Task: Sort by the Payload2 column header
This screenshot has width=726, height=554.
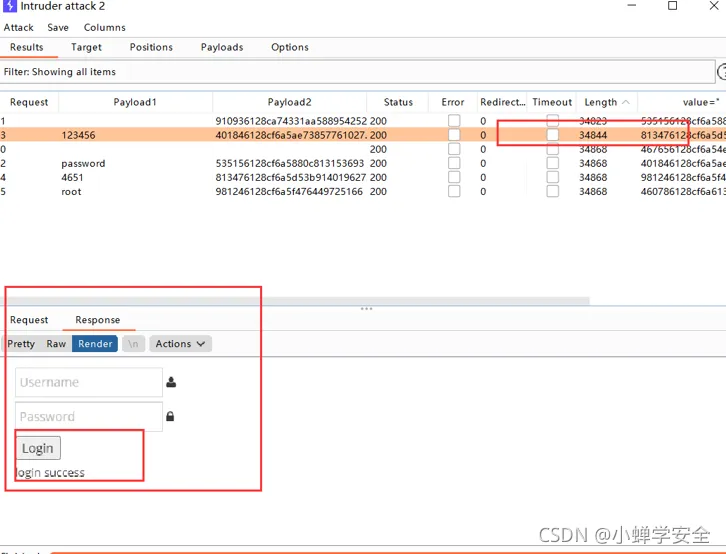Action: click(x=289, y=102)
